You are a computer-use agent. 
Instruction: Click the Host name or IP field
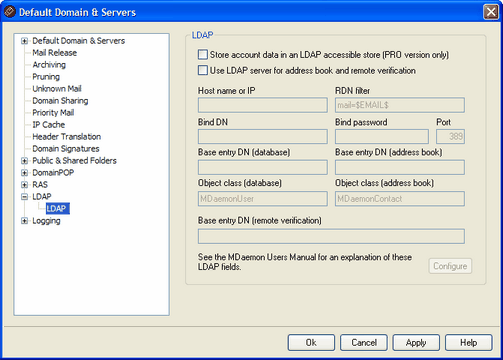click(x=263, y=105)
